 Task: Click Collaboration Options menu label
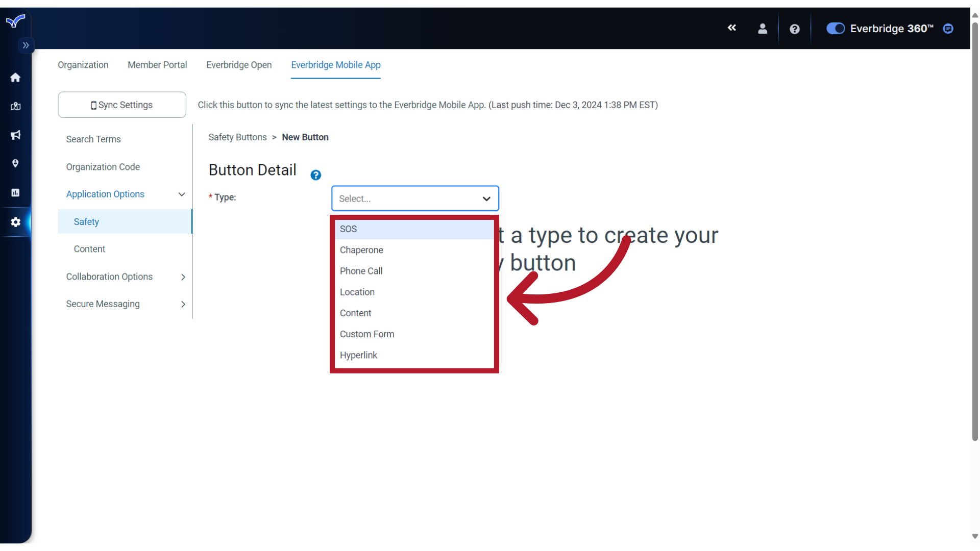(x=109, y=277)
